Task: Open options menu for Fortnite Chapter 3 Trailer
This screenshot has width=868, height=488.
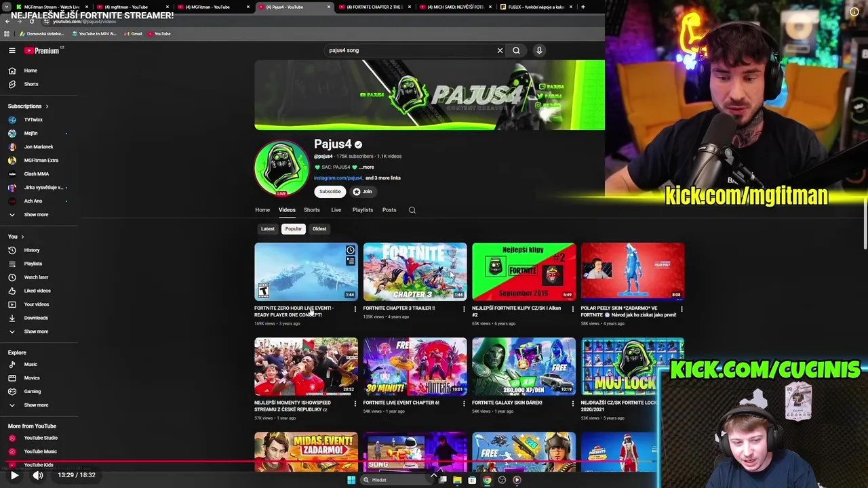Action: coord(464,309)
